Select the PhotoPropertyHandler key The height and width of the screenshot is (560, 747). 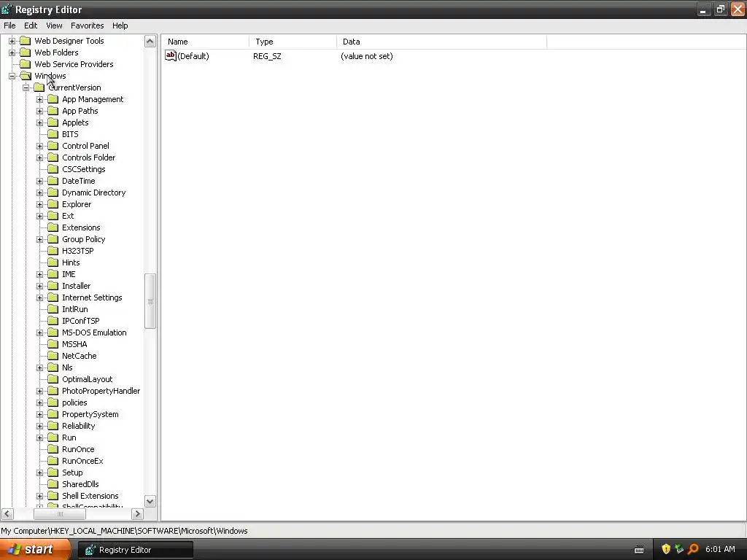pyautogui.click(x=101, y=391)
